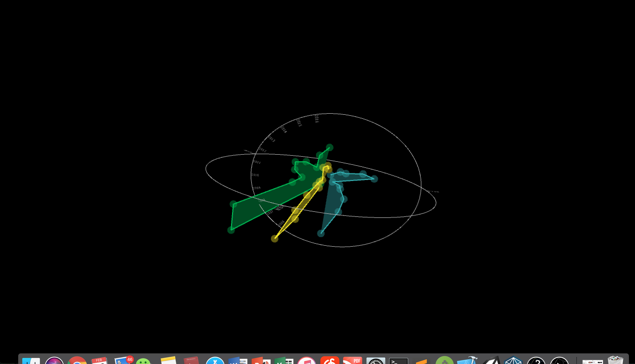Open Microsoft Excel in the dock

point(284,361)
